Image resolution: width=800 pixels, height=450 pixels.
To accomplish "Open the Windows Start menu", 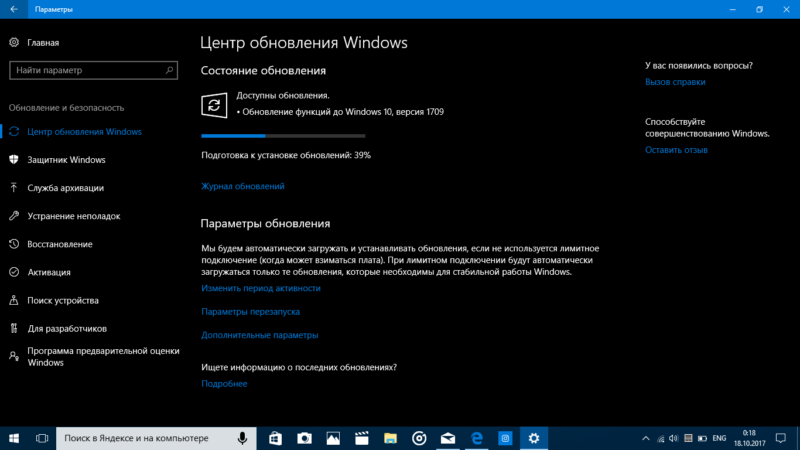I will (x=14, y=438).
